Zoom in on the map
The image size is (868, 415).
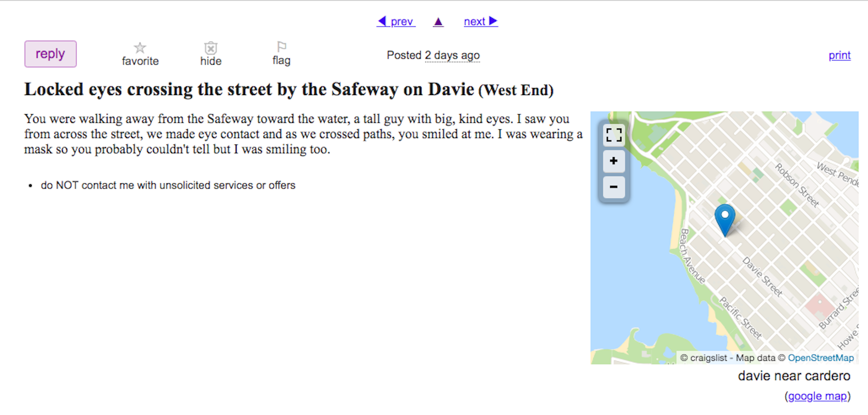click(x=614, y=161)
